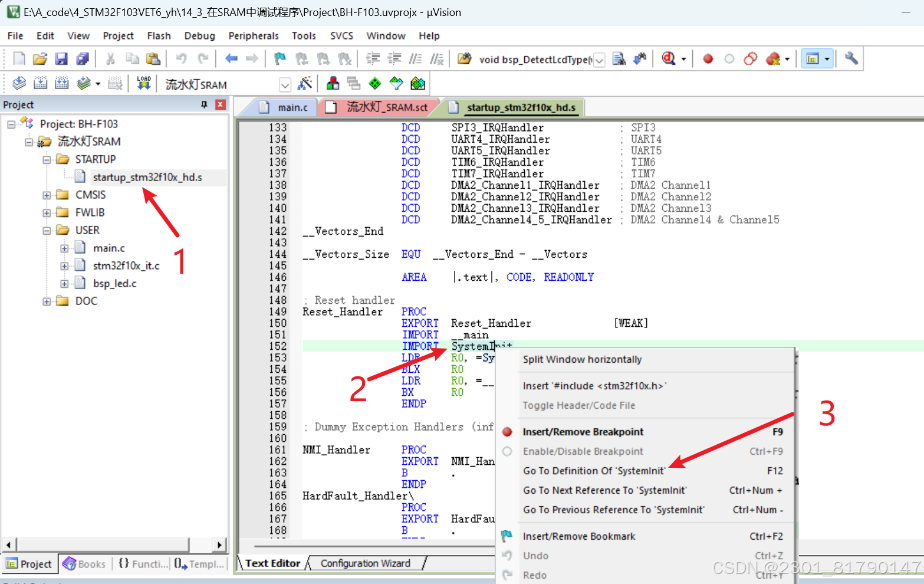The height and width of the screenshot is (584, 924).
Task: Collapse the USER folder in Project tree
Action: 48,230
